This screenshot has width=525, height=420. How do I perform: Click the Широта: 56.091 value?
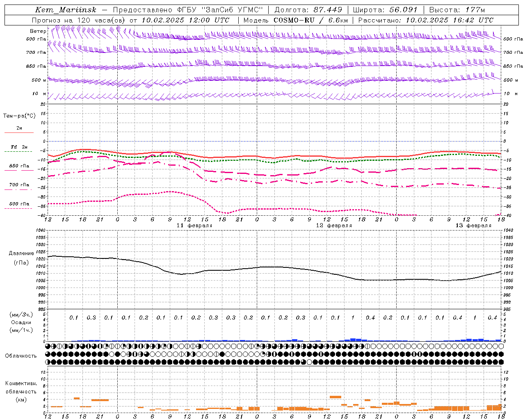(x=385, y=10)
